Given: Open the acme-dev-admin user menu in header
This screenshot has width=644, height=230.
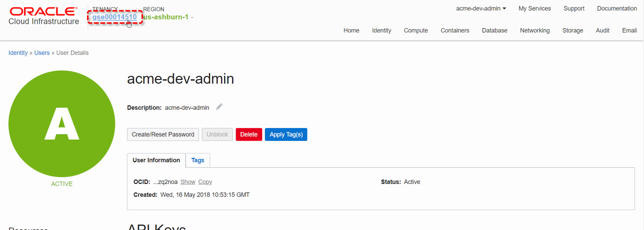Looking at the screenshot, I should point(481,9).
